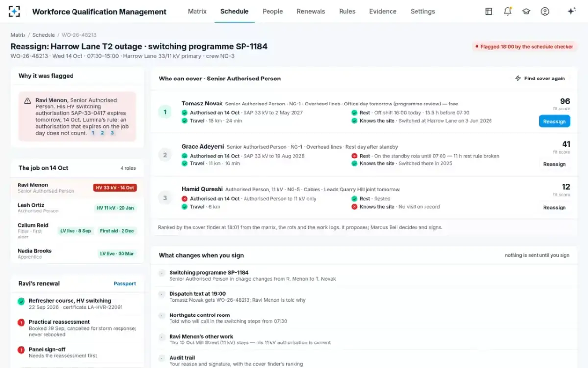588x368 pixels.
Task: Open citation 2 in the flagged note
Action: click(x=102, y=133)
